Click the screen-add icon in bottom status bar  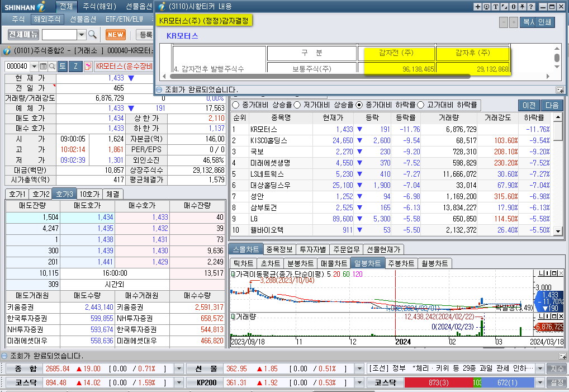[x=562, y=356]
